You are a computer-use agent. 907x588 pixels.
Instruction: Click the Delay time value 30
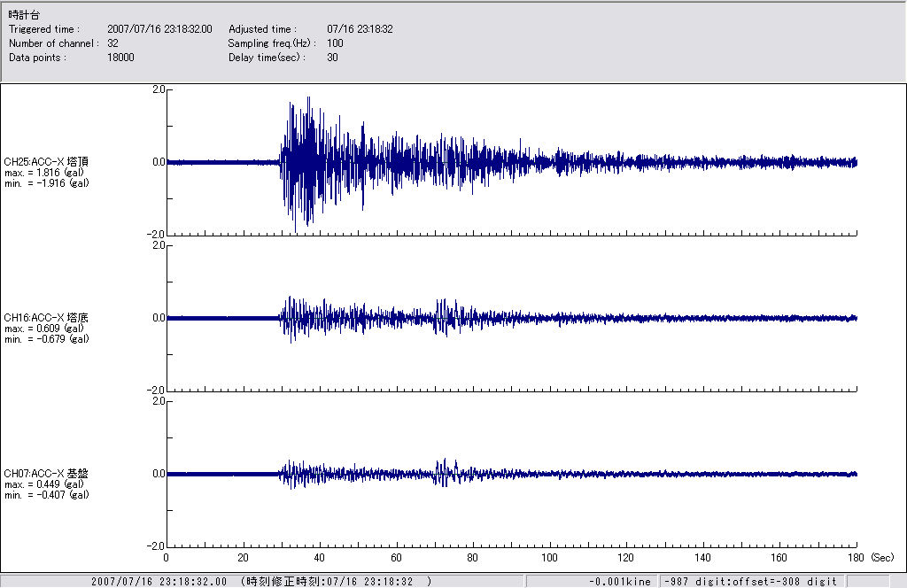pyautogui.click(x=332, y=57)
